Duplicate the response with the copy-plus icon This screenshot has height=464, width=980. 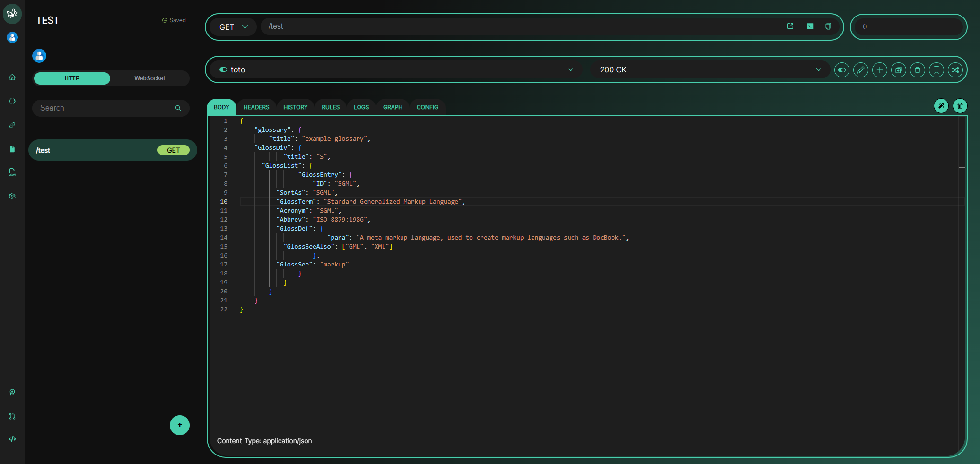coord(898,70)
